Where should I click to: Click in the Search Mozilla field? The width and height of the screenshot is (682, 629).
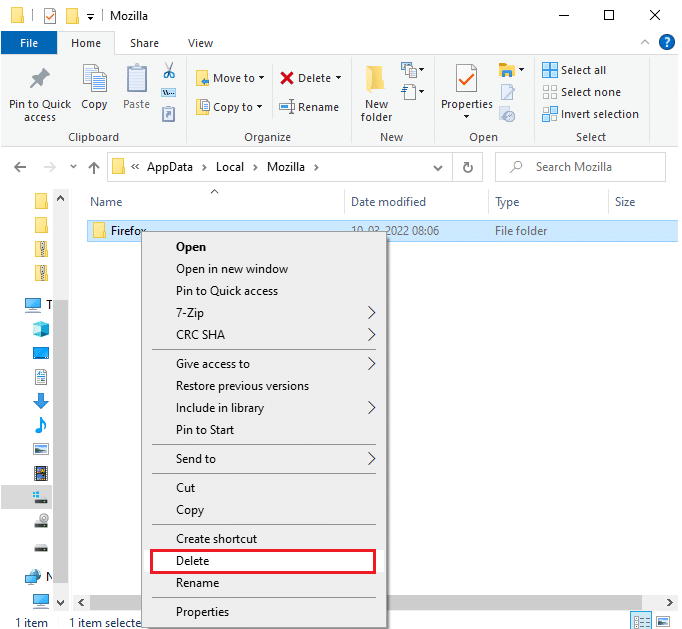pos(580,167)
